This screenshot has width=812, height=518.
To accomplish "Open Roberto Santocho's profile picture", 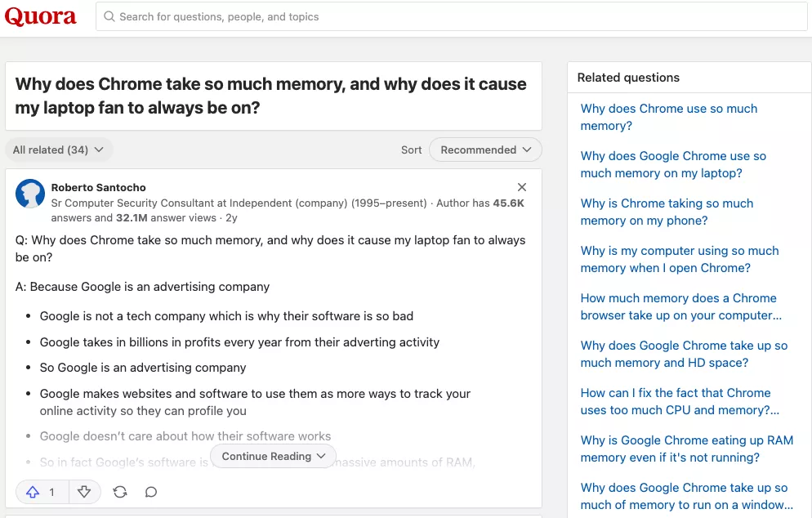I will 30,194.
